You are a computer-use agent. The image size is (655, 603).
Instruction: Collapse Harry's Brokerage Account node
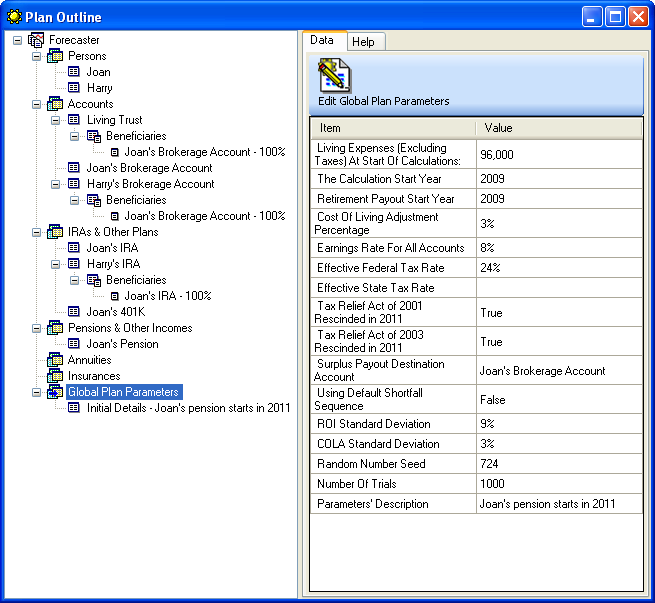[55, 184]
